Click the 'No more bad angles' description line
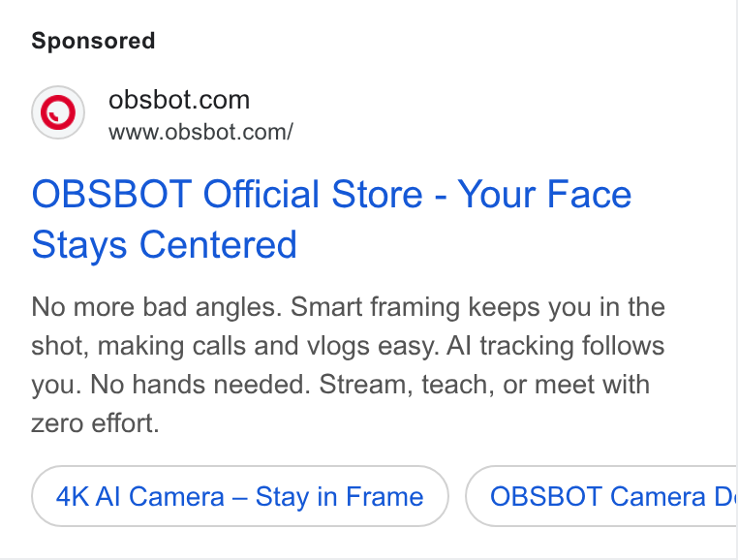 coord(348,307)
